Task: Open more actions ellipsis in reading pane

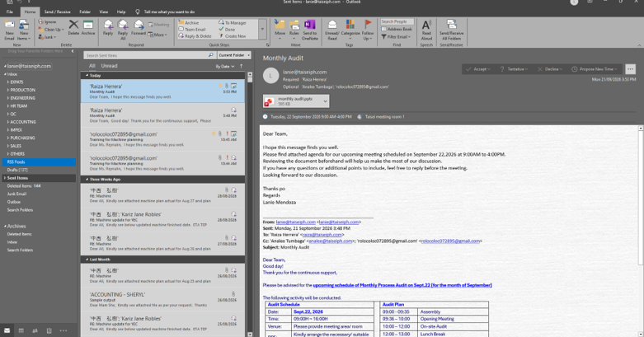Action: click(x=630, y=69)
